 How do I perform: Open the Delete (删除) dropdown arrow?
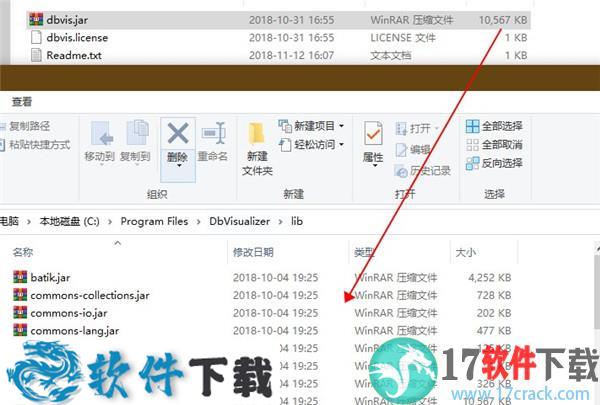[x=179, y=166]
